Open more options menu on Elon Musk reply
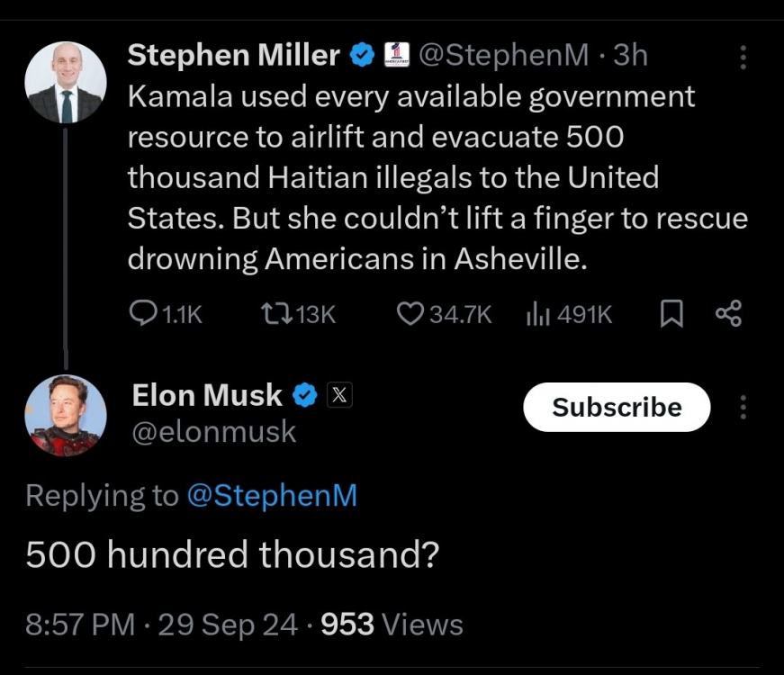 (x=743, y=408)
